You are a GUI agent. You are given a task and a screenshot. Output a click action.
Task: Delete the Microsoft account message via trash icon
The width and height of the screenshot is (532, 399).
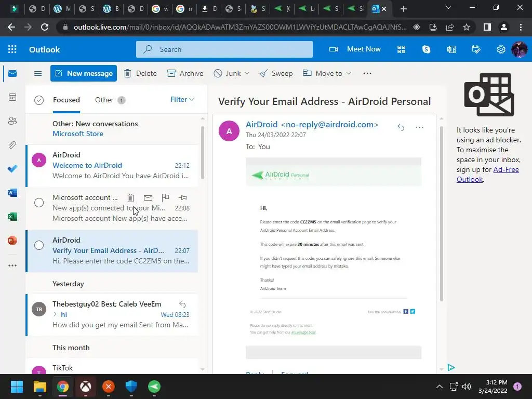click(x=130, y=197)
